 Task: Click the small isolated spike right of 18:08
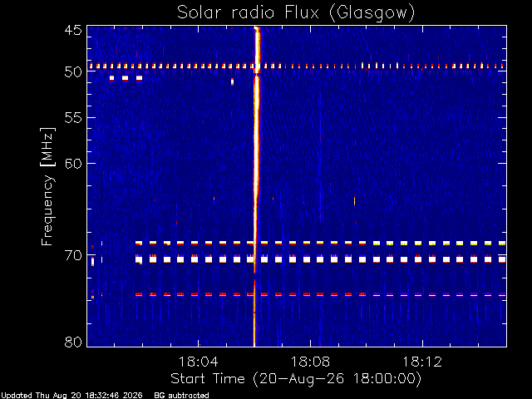[x=355, y=201]
